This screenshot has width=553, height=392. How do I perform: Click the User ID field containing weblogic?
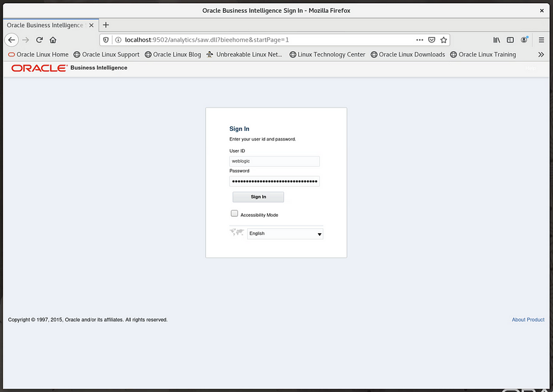[274, 161]
